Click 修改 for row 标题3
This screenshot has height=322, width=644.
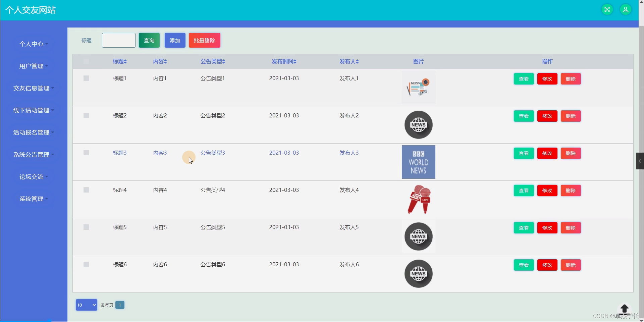click(547, 153)
